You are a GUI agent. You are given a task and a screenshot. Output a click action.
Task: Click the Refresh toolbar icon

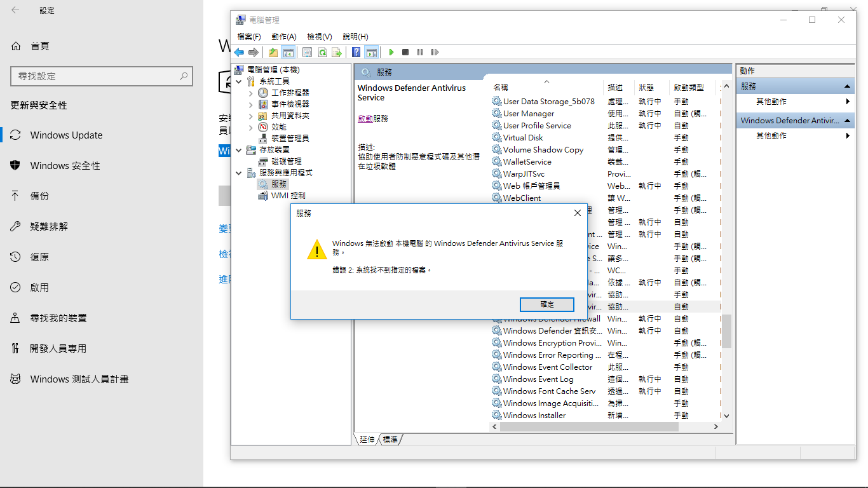point(322,52)
